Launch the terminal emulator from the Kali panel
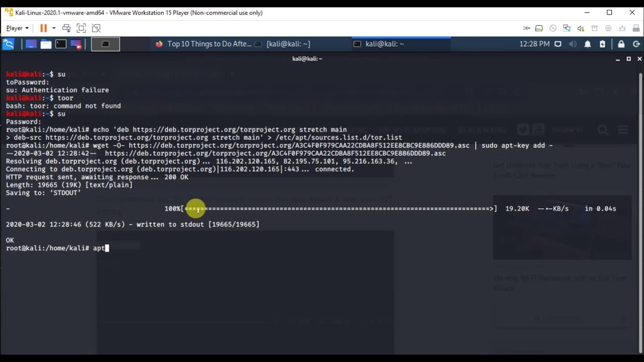This screenshot has height=362, width=644. click(61, 44)
